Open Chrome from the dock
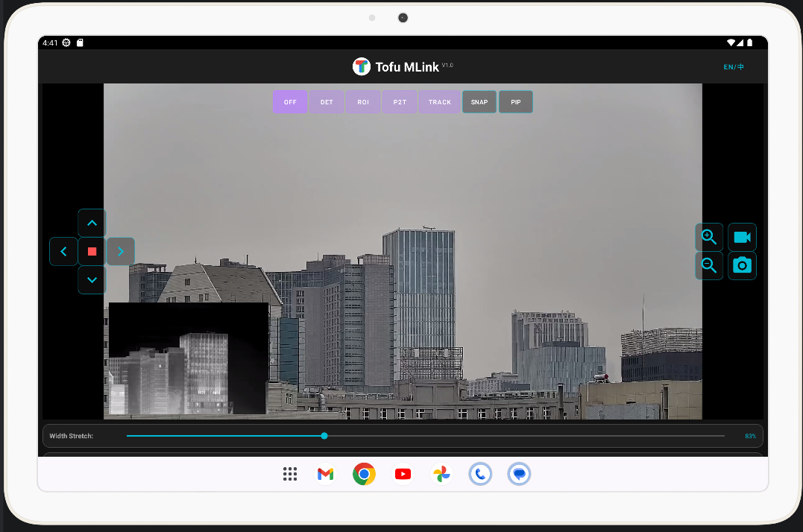The width and height of the screenshot is (803, 532). point(364,474)
